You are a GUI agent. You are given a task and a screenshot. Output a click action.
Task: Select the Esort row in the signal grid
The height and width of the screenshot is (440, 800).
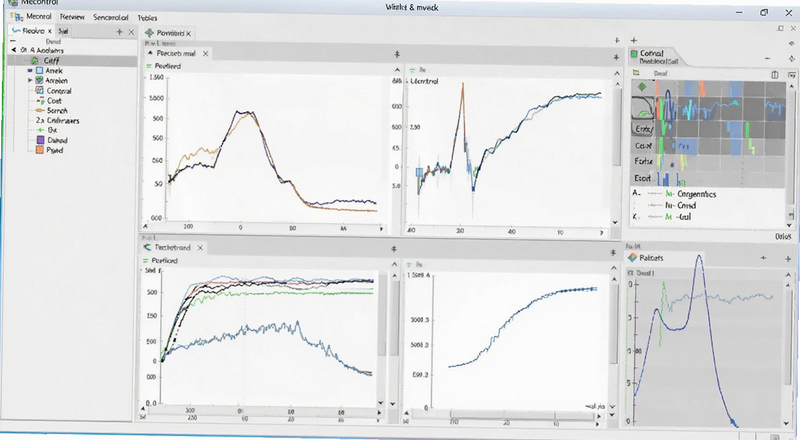pyautogui.click(x=643, y=178)
